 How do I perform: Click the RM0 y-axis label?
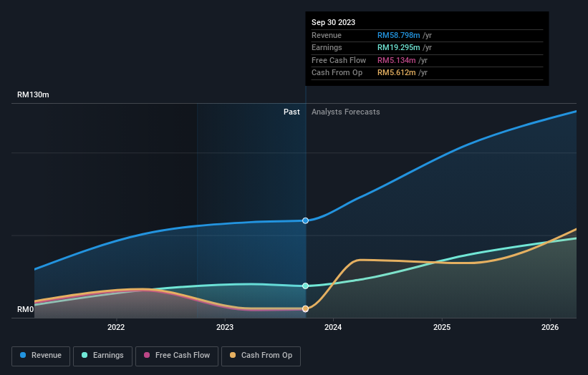[x=26, y=309]
